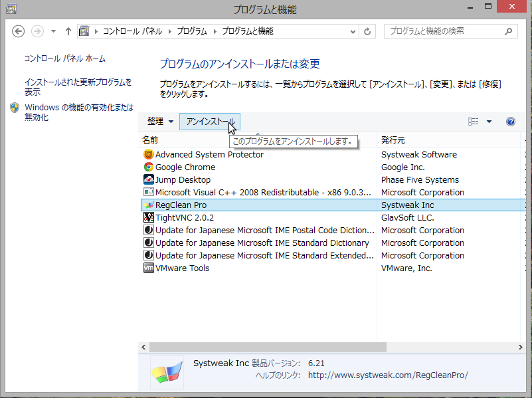Click the VMware Tools icon
Viewport: 532px width, 398px height.
pos(148,268)
